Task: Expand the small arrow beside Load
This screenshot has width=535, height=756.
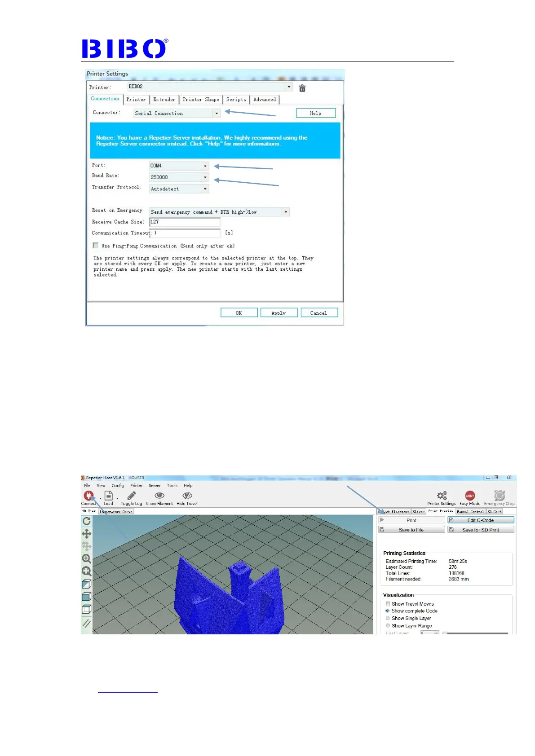Action: pos(117,497)
